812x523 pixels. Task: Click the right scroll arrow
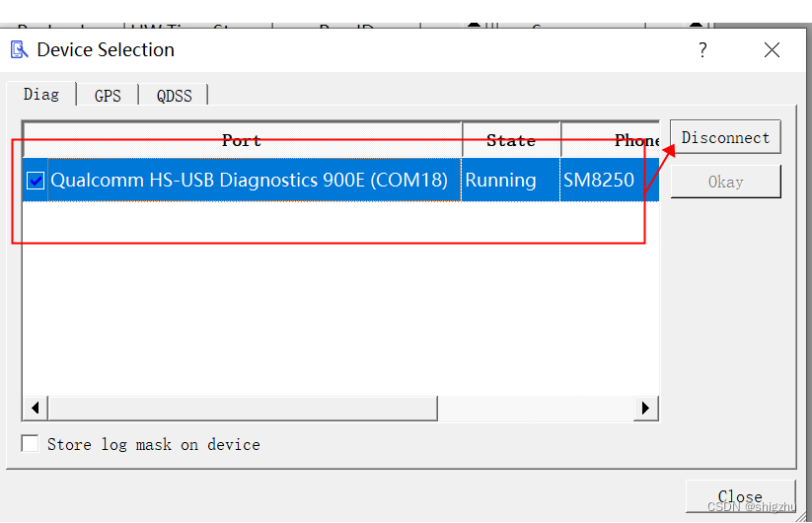point(646,409)
